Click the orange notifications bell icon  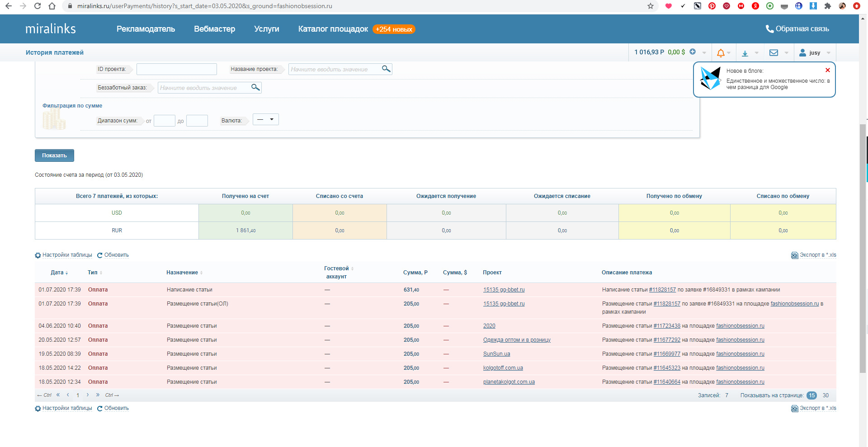pyautogui.click(x=721, y=53)
